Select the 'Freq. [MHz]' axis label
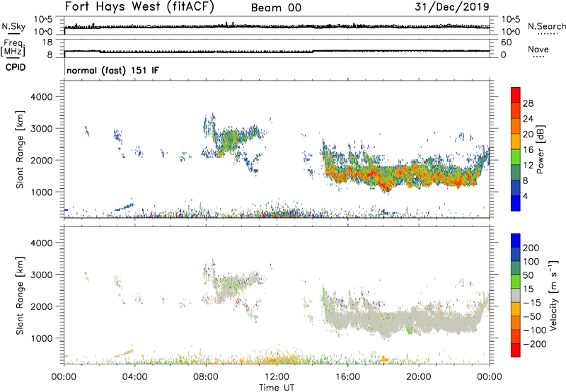 pos(13,47)
